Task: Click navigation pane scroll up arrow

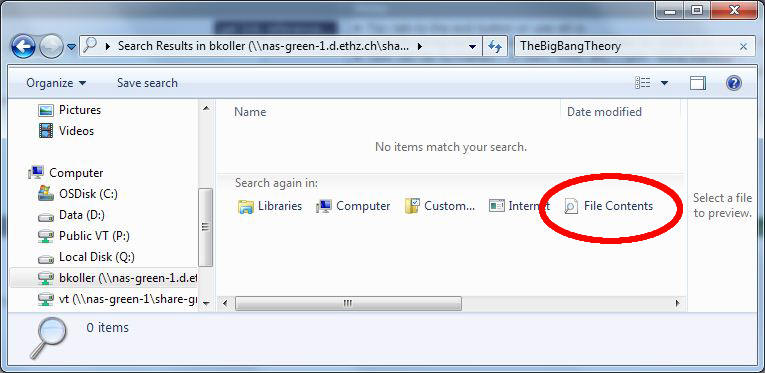Action: click(206, 108)
